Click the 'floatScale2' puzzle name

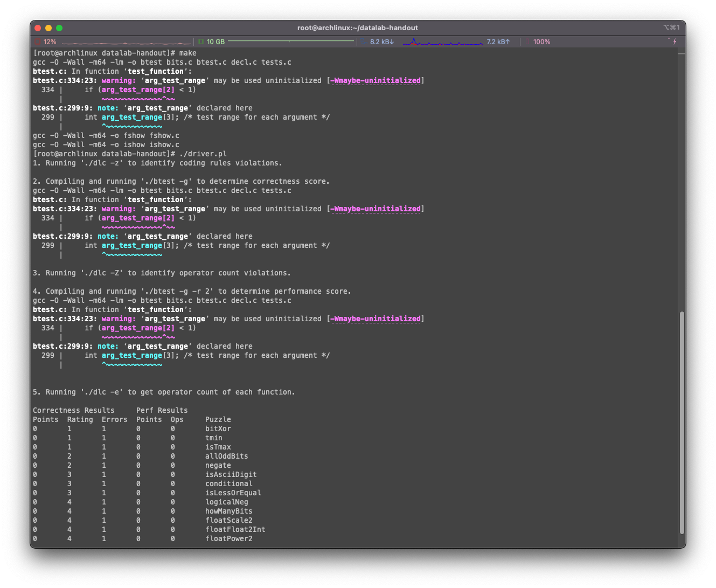click(x=229, y=520)
